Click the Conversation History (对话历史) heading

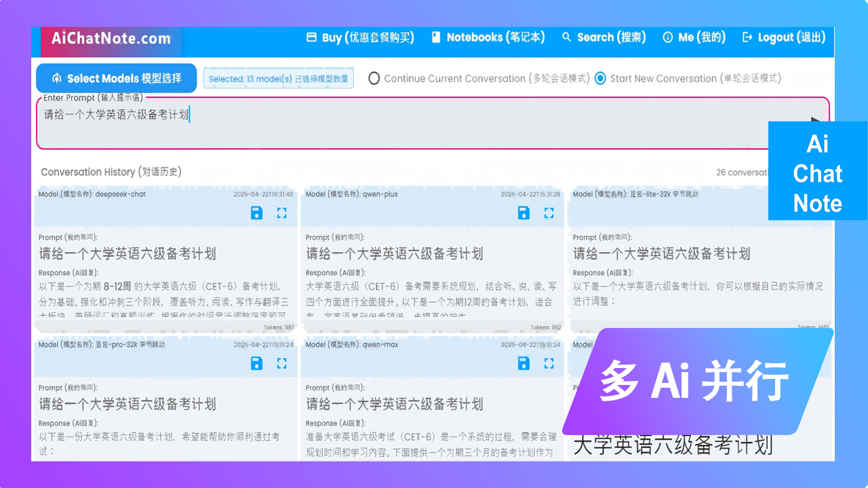point(111,172)
